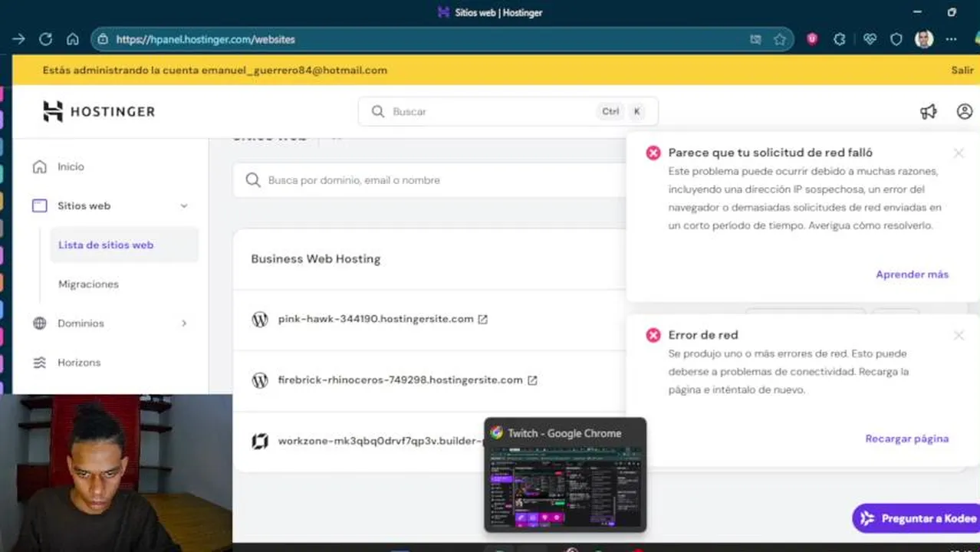The image size is (980, 552).
Task: Click the browser address bar URL
Action: tap(206, 39)
